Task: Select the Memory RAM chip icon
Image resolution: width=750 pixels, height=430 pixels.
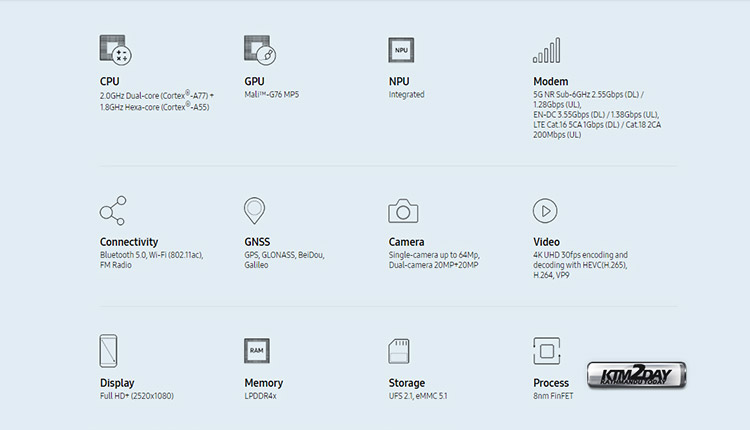Action: [x=257, y=351]
